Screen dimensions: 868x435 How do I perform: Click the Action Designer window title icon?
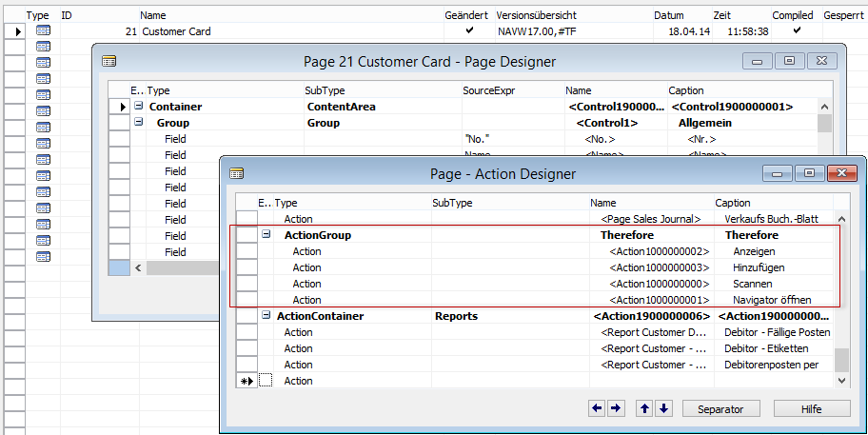pyautogui.click(x=238, y=173)
